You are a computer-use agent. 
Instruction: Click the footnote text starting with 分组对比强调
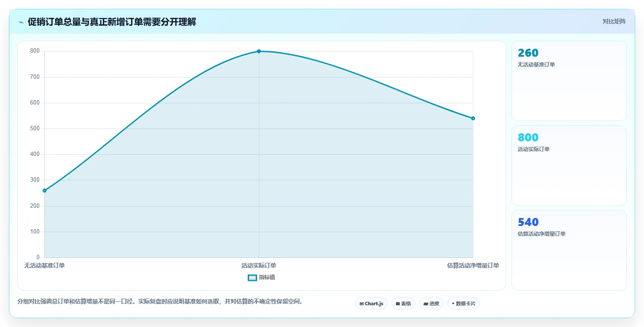click(160, 302)
